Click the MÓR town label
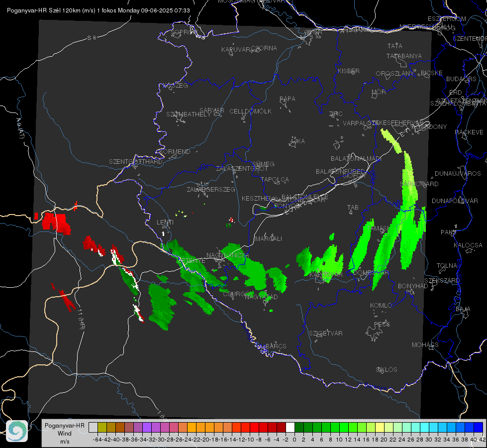The width and height of the screenshot is (487, 448). click(379, 92)
